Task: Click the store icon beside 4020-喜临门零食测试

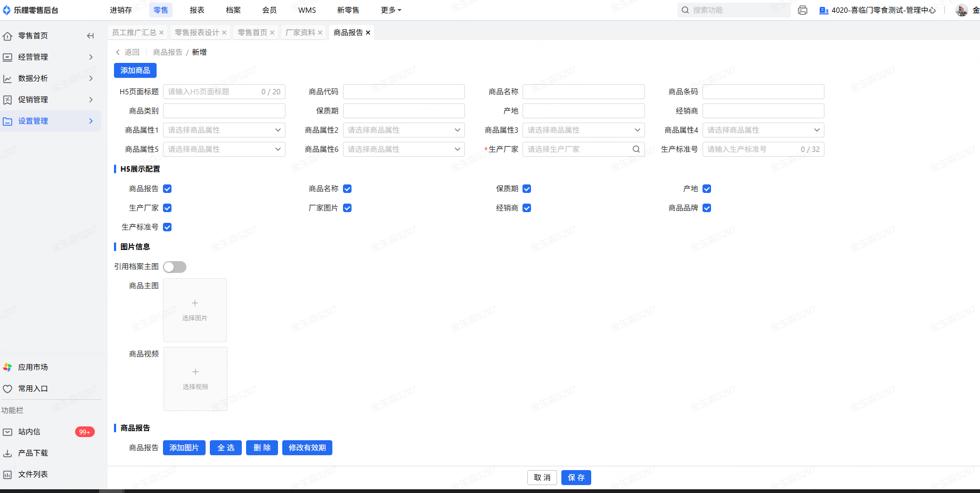Action: pyautogui.click(x=823, y=10)
